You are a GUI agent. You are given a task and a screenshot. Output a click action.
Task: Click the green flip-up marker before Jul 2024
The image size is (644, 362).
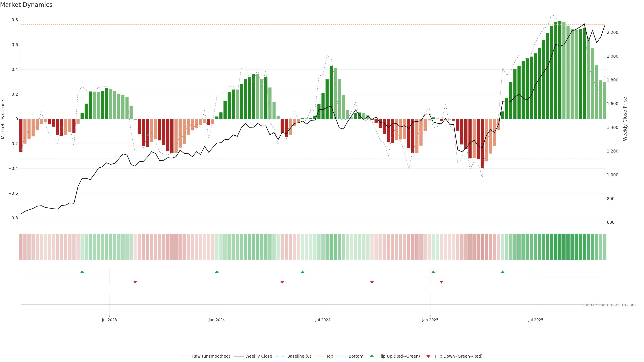click(303, 272)
